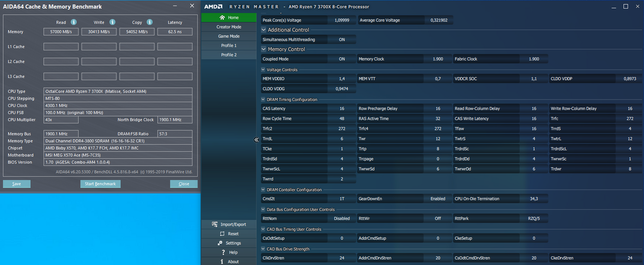Click Memory Clock 1.900 value
This screenshot has height=265, width=644.
click(x=438, y=59)
